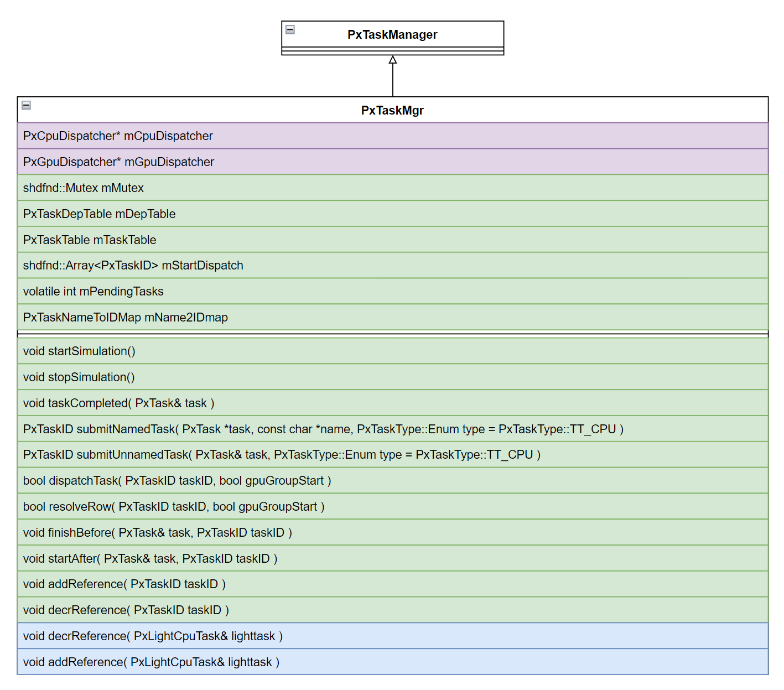Collapse the PxTaskManager class box
784x690 pixels.
(x=290, y=30)
